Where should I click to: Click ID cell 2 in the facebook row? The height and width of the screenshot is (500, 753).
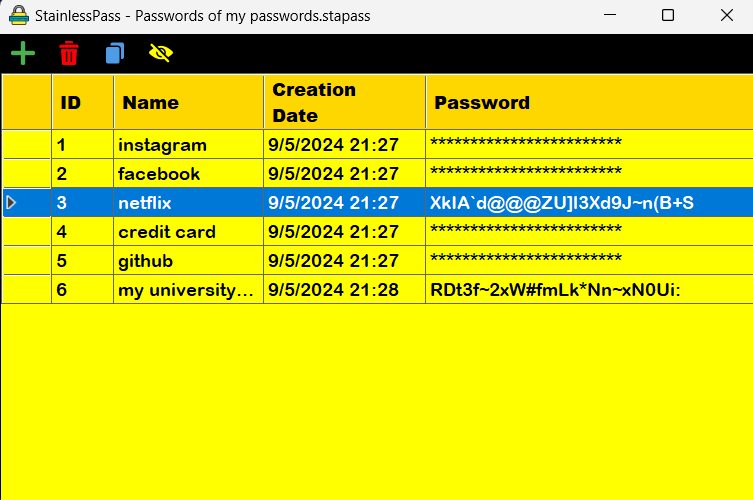[83, 173]
